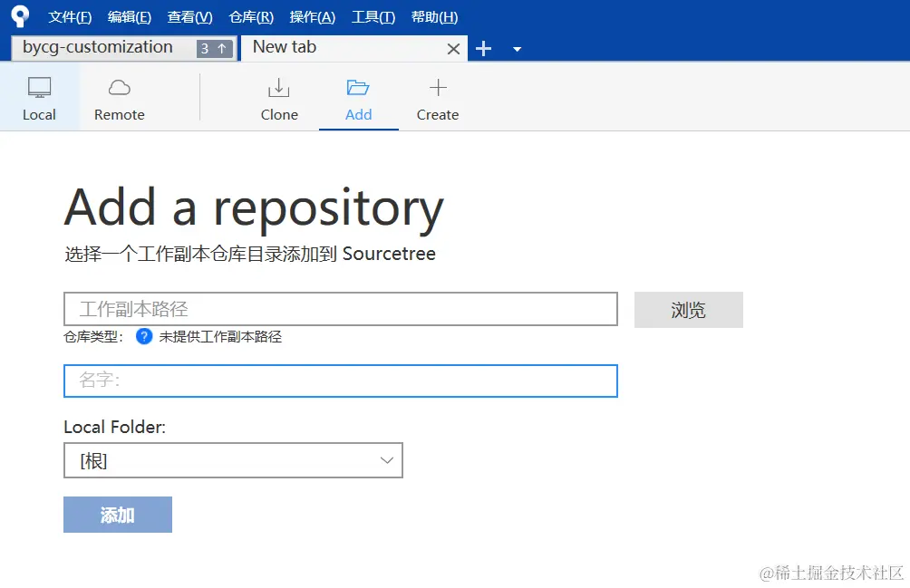The height and width of the screenshot is (588, 910).
Task: Click the 3 commits ahead badge
Action: click(x=214, y=49)
